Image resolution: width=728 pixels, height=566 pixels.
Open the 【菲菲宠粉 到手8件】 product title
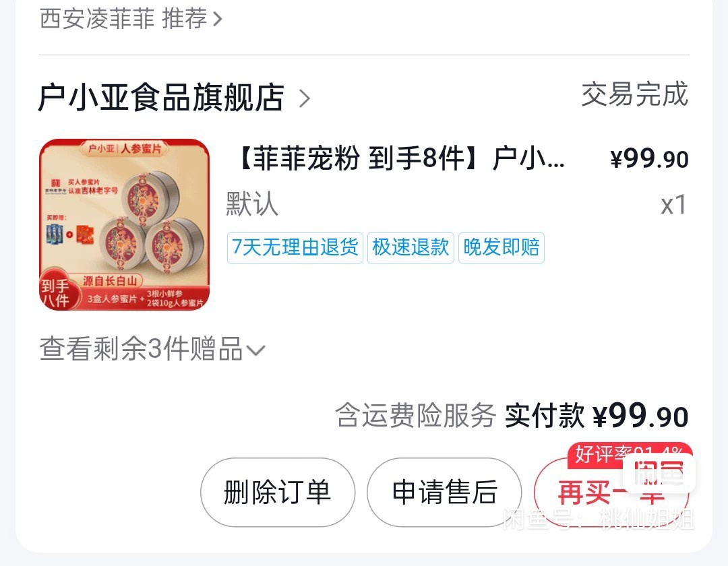pyautogui.click(x=399, y=158)
